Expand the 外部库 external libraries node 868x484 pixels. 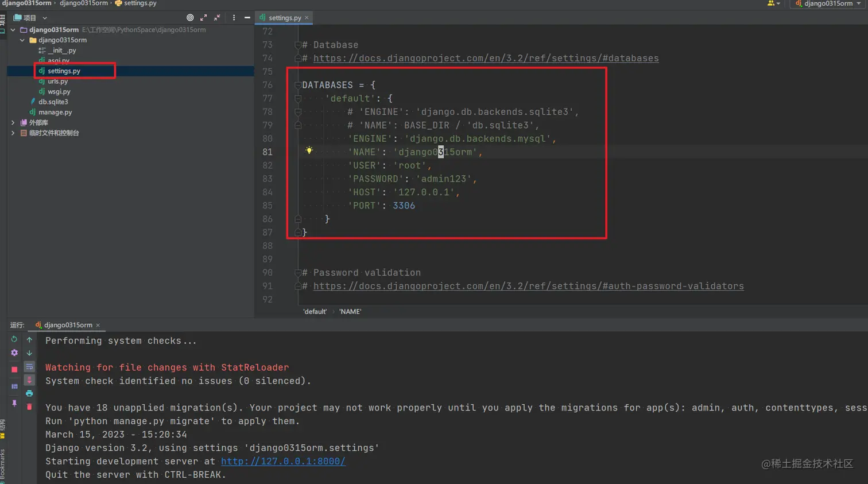pos(13,123)
